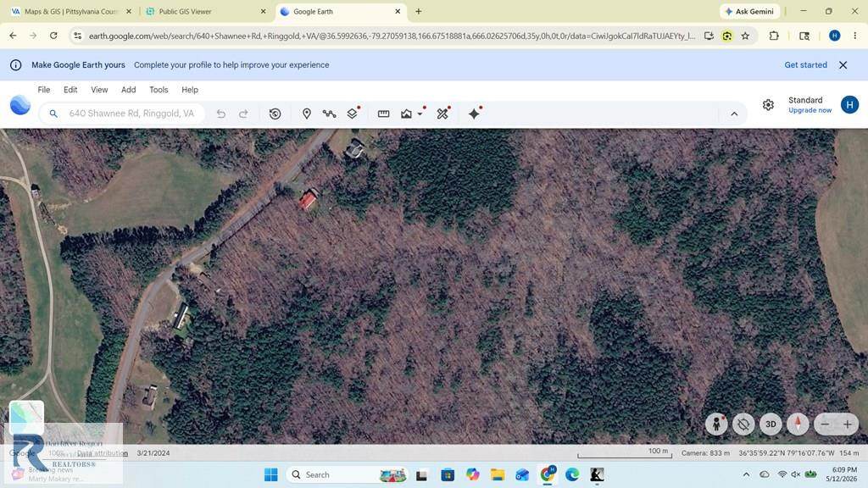Click the solar design tool icon
The image size is (868, 488).
click(x=442, y=114)
